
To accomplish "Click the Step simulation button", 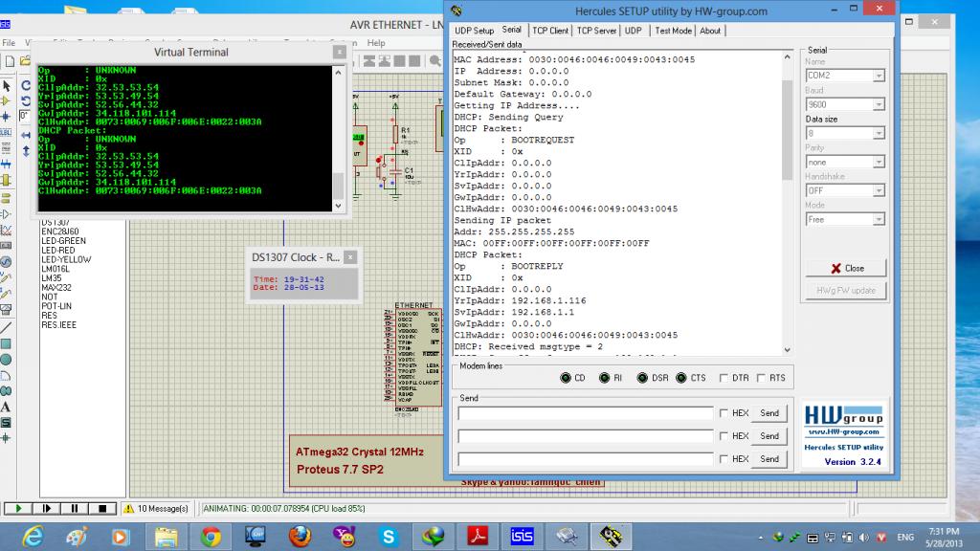I will pos(45,508).
